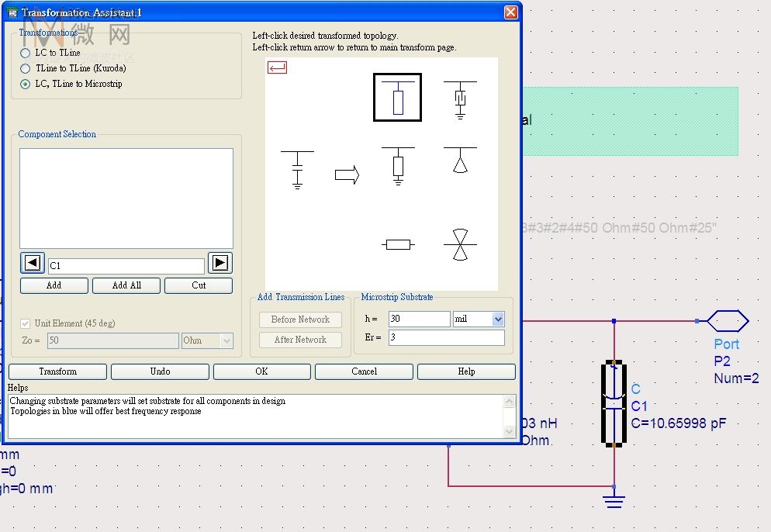Click the Er permittivity input field

pos(447,338)
